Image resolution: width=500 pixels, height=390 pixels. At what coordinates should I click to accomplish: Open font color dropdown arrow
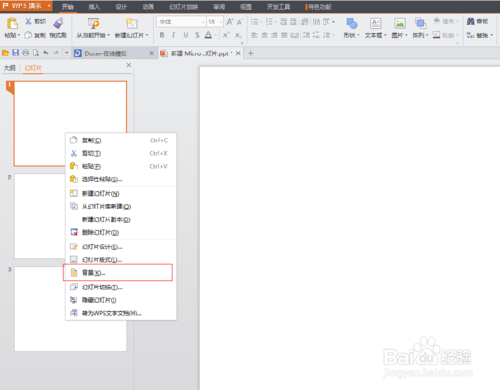point(215,35)
